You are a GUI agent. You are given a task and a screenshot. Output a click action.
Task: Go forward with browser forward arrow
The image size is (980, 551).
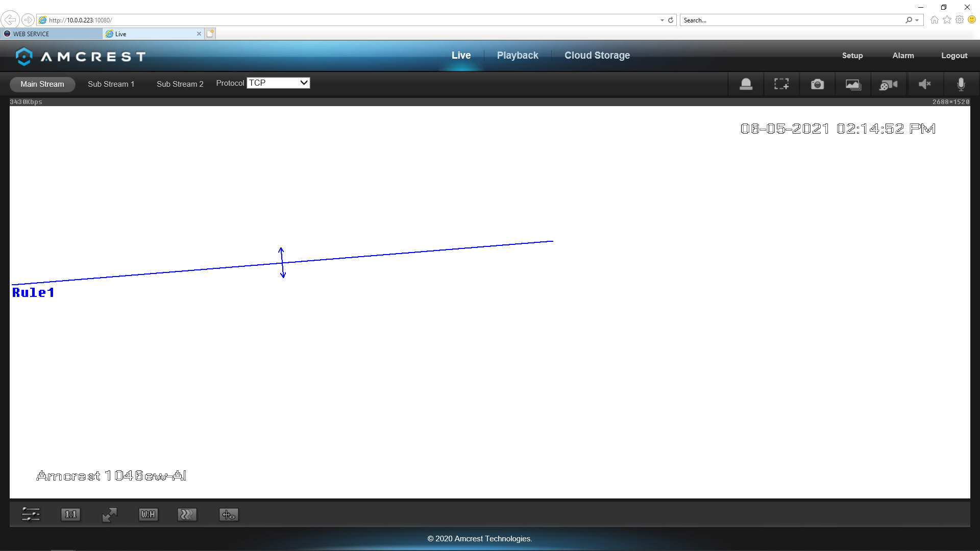click(28, 20)
